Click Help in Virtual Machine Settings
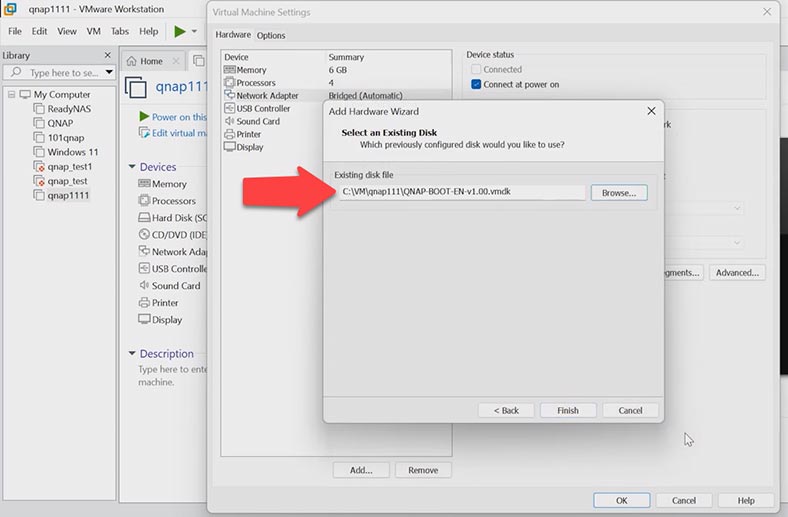The width and height of the screenshot is (788, 517). click(x=746, y=500)
